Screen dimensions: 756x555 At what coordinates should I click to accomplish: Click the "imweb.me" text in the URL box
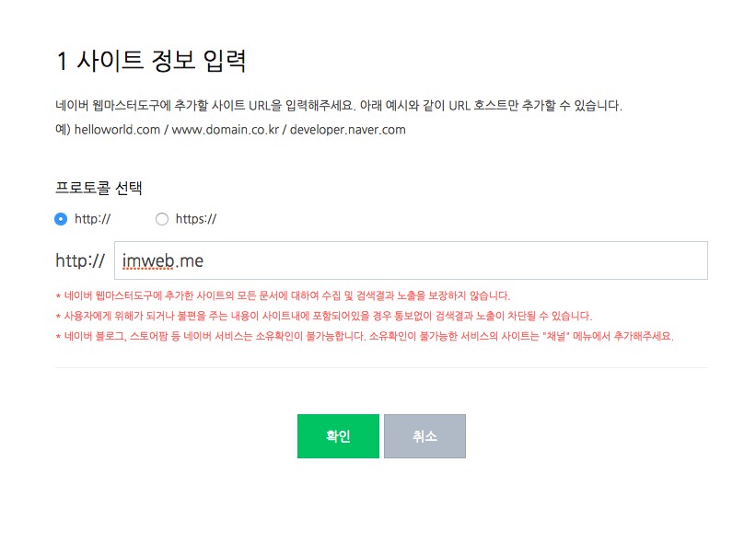(x=163, y=261)
